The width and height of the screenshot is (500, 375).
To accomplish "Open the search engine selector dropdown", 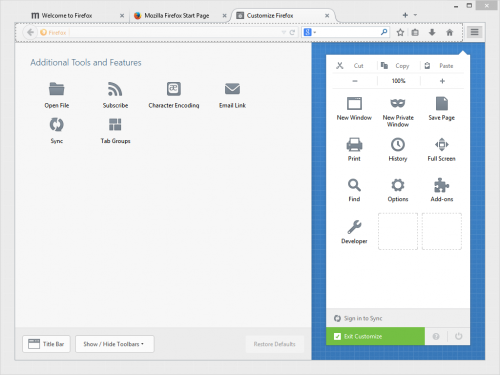I will pyautogui.click(x=310, y=32).
